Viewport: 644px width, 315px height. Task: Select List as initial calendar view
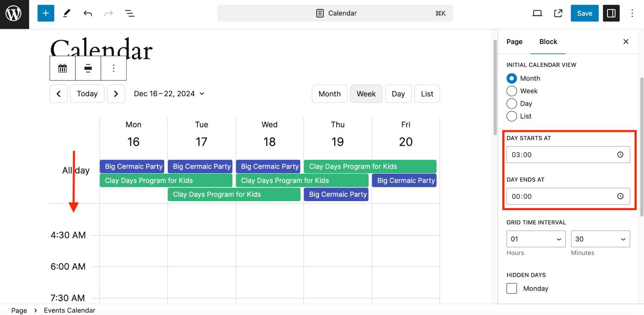(x=512, y=116)
